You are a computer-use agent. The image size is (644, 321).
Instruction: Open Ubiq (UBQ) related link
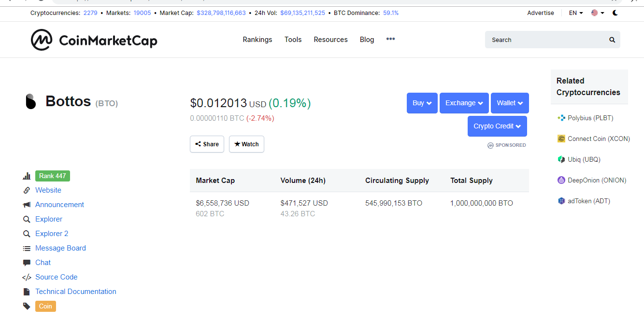[x=584, y=159]
